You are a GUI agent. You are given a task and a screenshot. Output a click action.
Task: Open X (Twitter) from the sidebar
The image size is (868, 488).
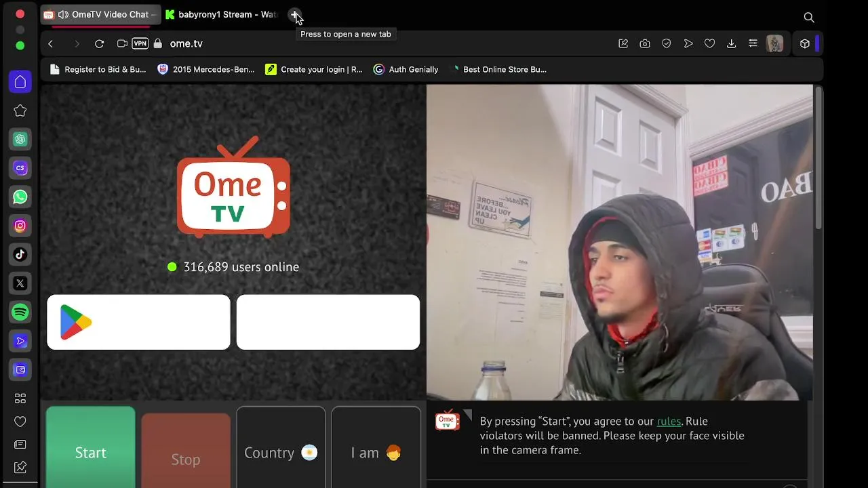20,283
